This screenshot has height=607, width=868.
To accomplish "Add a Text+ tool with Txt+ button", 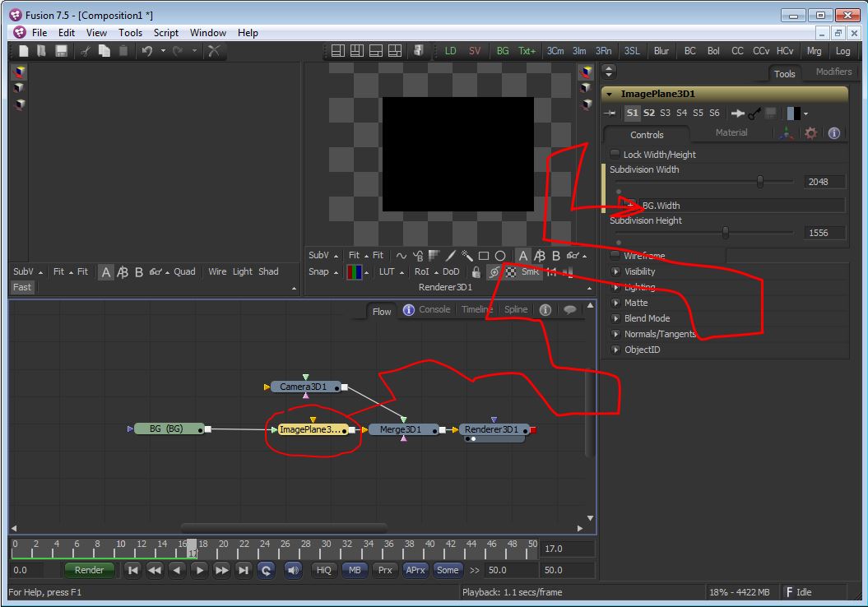I will click(527, 51).
